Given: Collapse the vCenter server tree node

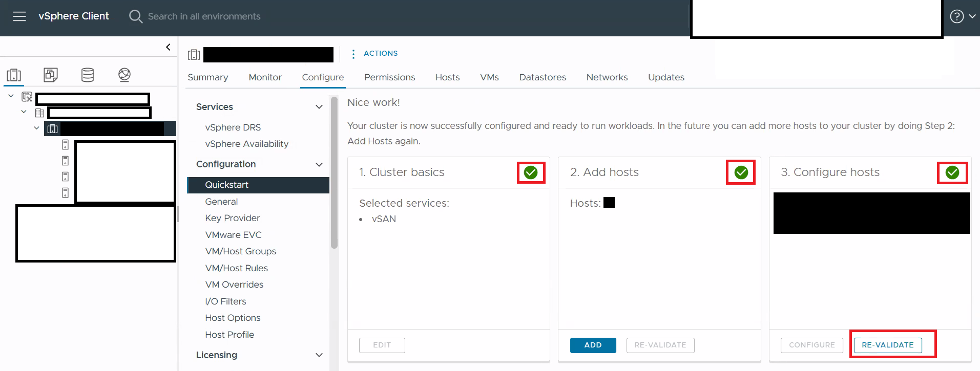Looking at the screenshot, I should pos(11,96).
